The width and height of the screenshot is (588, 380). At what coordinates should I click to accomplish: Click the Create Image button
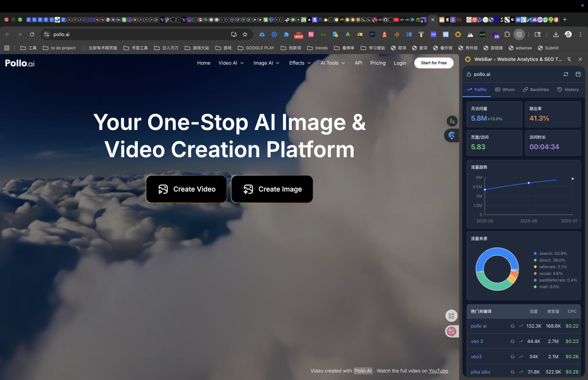click(272, 189)
